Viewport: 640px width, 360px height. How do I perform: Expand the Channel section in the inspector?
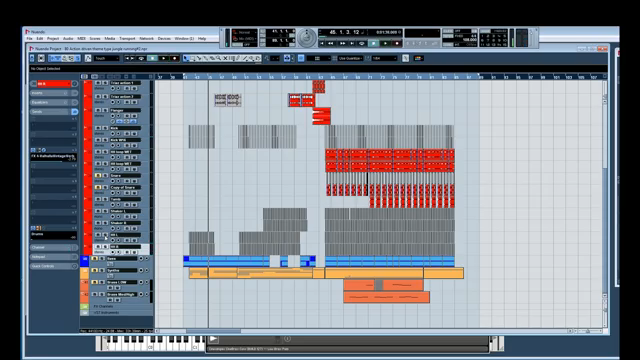tap(53, 247)
